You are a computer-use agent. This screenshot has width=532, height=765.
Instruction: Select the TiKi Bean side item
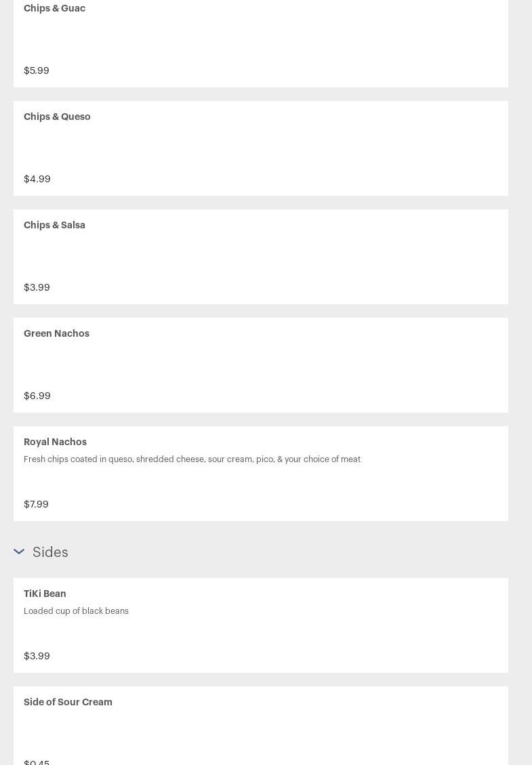tap(45, 594)
